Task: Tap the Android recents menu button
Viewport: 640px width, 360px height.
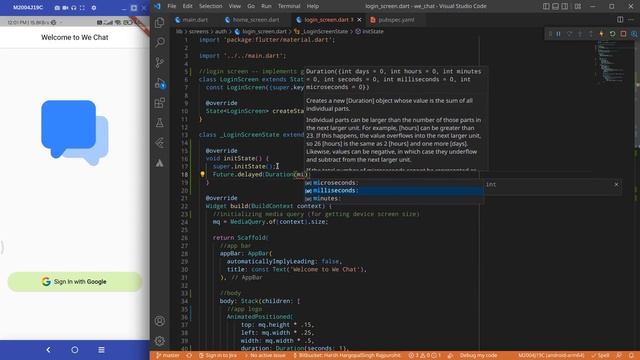Action: point(101,350)
